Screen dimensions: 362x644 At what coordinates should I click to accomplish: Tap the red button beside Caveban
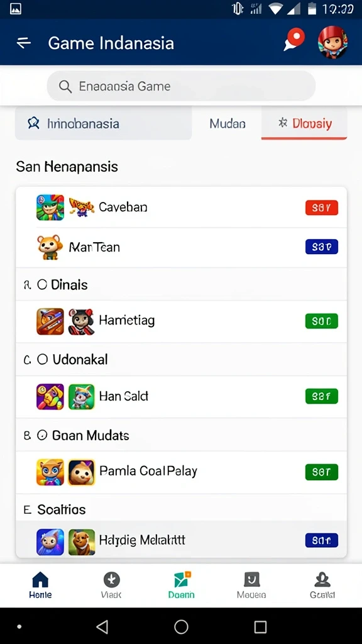[322, 208]
